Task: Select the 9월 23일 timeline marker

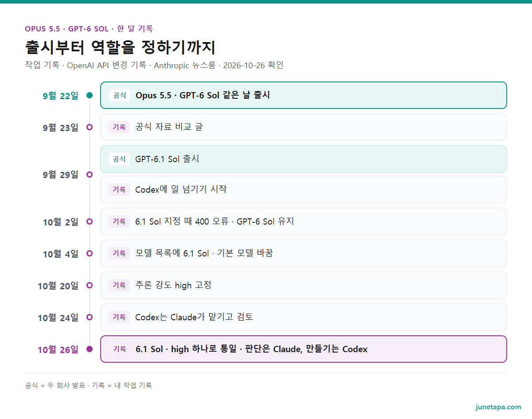Action: tap(90, 127)
